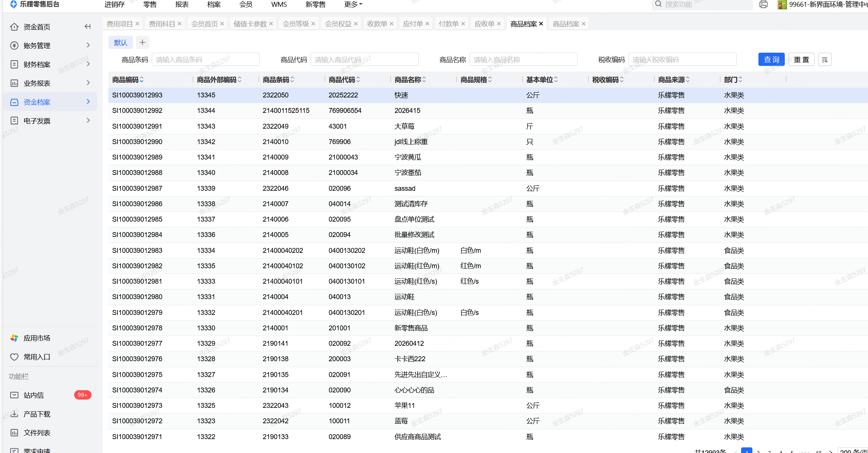Click the 查询 button
Screen dimensions: 868x453
(x=771, y=60)
